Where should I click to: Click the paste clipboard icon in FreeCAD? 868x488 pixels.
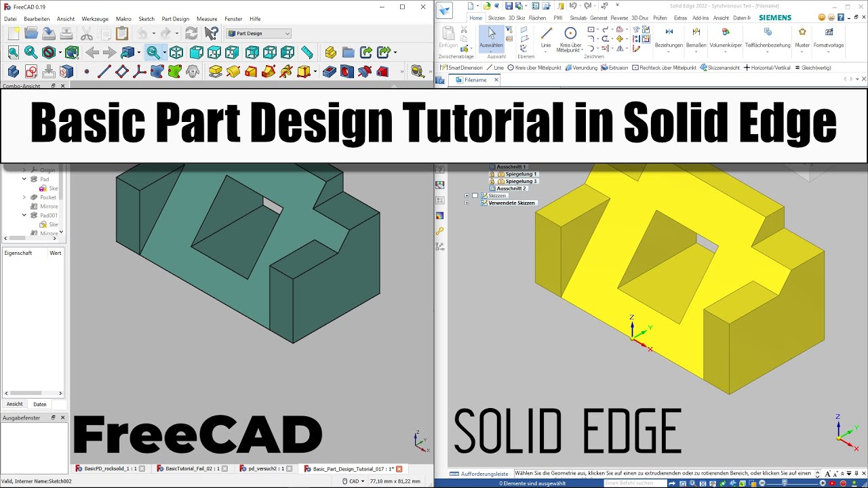[x=122, y=33]
